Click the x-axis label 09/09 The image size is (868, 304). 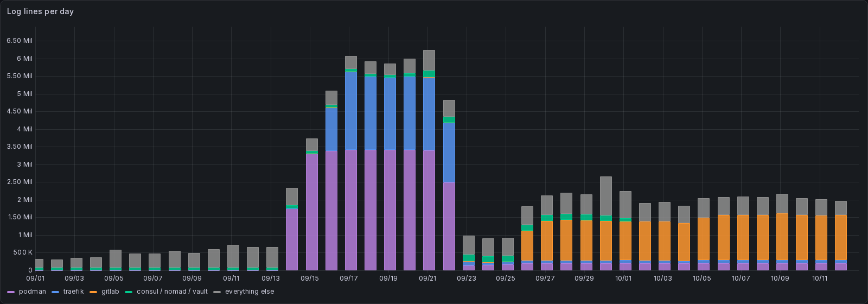point(192,278)
